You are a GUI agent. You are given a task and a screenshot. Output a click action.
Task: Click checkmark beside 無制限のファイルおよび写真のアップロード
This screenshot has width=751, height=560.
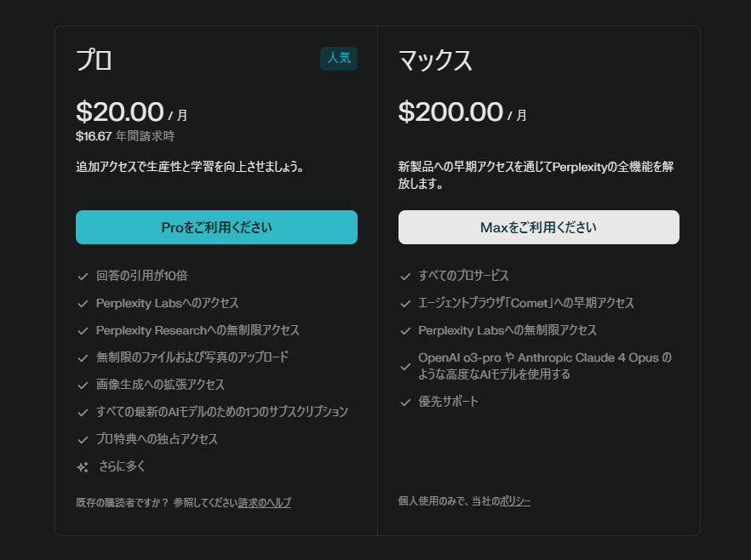click(83, 357)
